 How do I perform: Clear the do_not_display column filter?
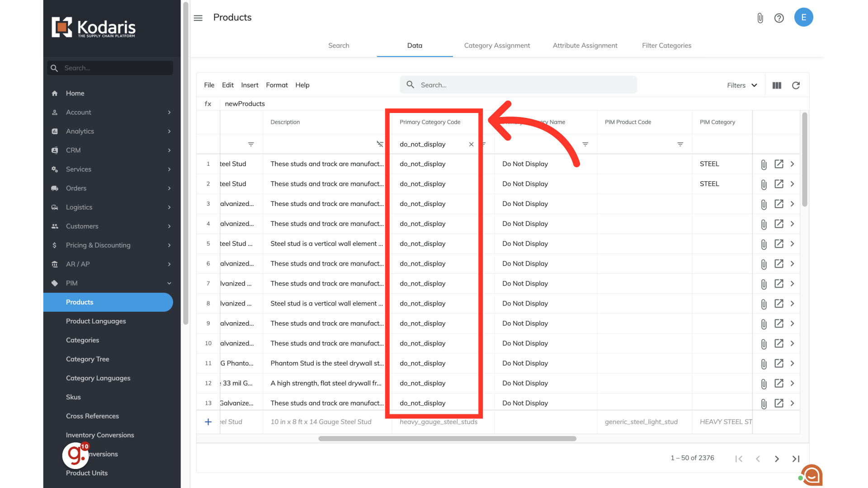(471, 145)
